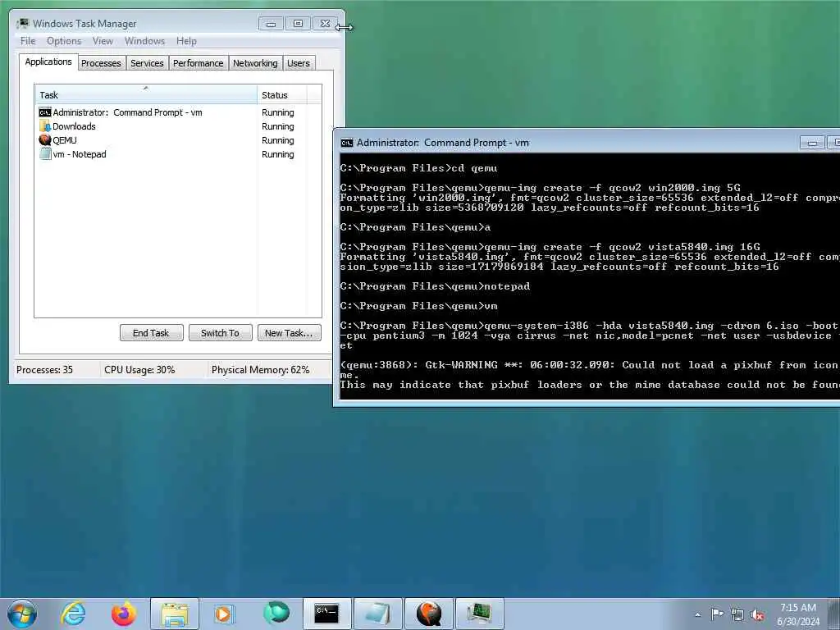Sort by the Task column header
Viewport: 840px width, 630px height.
(146, 95)
